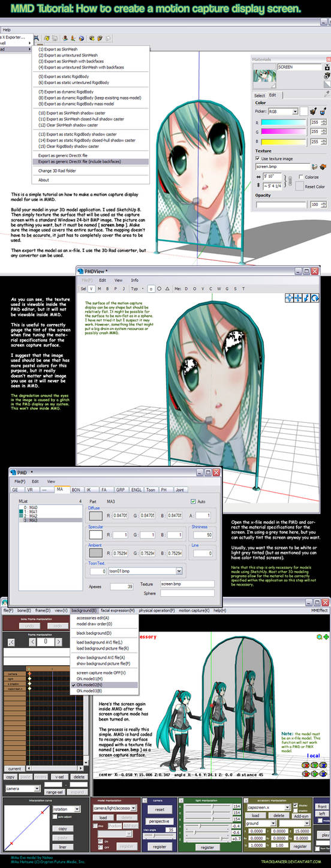Viewport: 331px width, 868px height.
Task: Click the perspective button in camera panel
Action: 160,821
